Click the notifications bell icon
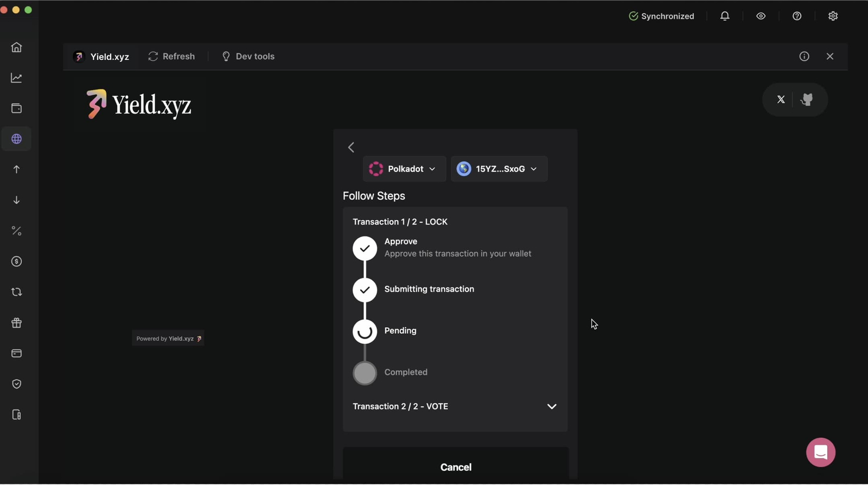The width and height of the screenshot is (868, 485). pyautogui.click(x=725, y=16)
